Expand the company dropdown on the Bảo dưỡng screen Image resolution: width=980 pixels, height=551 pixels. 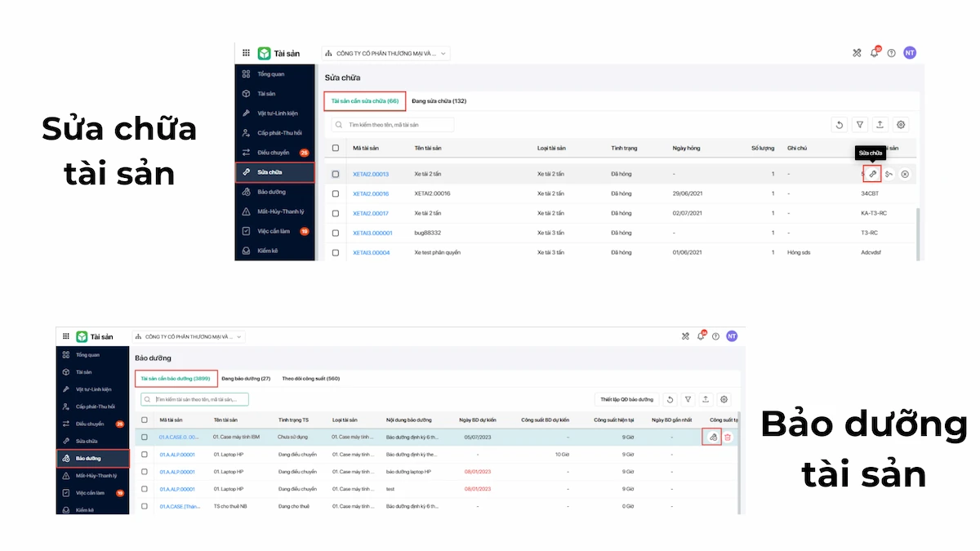point(189,335)
